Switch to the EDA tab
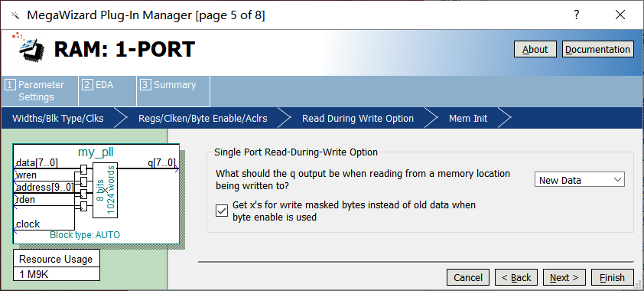This screenshot has height=291, width=644. click(107, 91)
